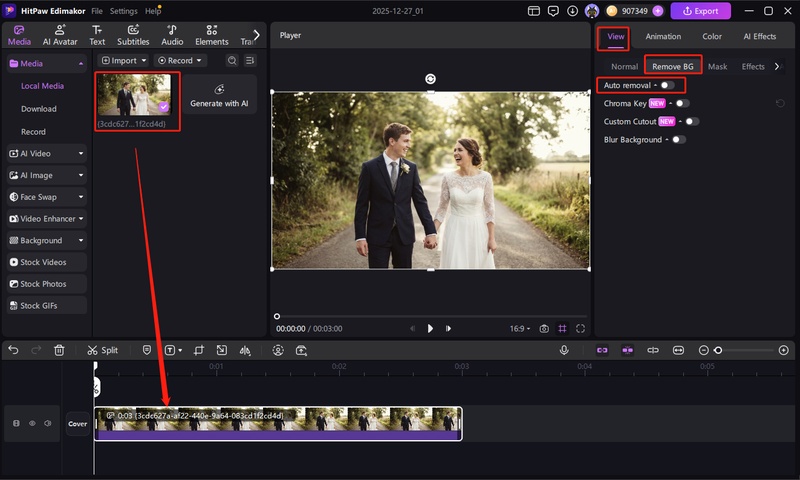
Task: Click the undo arrow
Action: point(13,350)
